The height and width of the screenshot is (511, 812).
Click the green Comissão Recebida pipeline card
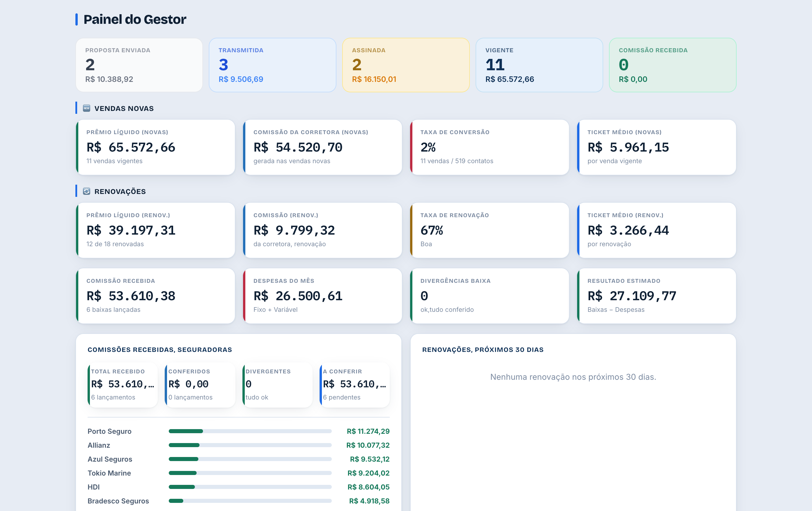[673, 65]
